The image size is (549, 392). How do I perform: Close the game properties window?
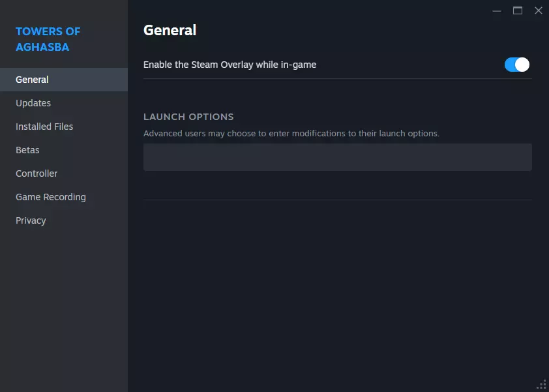[539, 10]
